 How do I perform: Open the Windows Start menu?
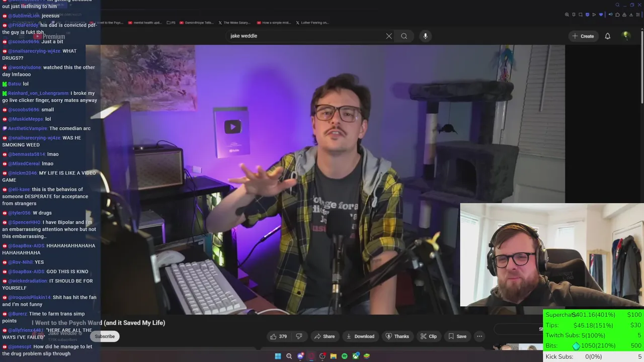click(x=278, y=356)
